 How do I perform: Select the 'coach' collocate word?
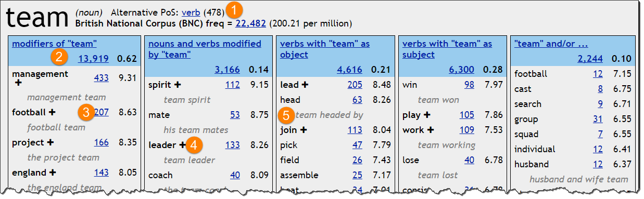click(x=160, y=175)
